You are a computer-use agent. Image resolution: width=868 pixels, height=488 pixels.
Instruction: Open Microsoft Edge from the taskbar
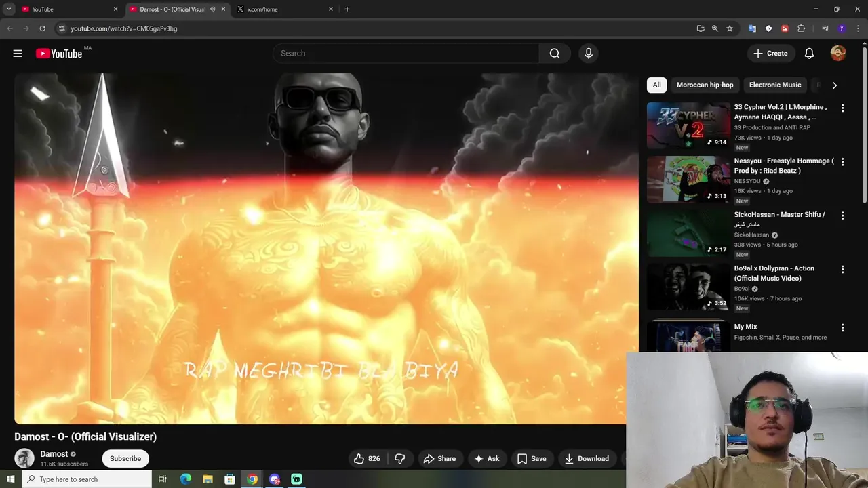[185, 479]
